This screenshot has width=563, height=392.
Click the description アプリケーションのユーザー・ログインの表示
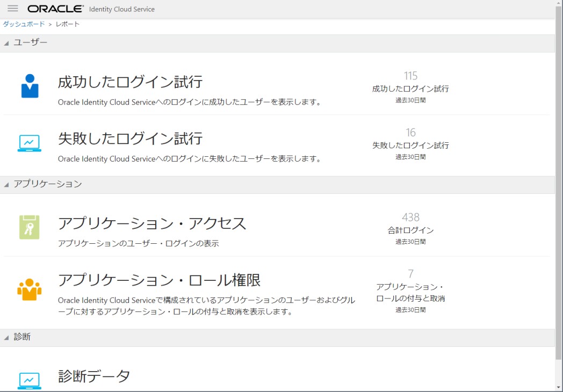(x=138, y=243)
